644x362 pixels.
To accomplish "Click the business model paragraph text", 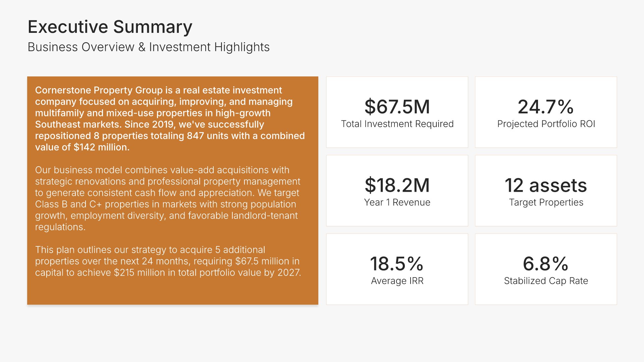I will pos(167,198).
